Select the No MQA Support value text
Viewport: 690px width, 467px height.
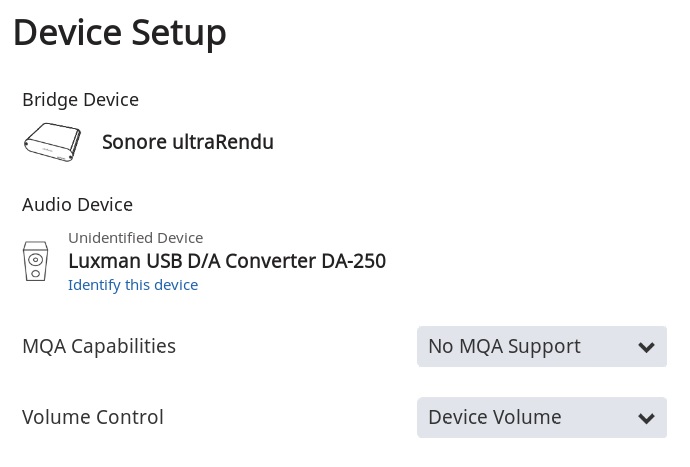point(504,346)
